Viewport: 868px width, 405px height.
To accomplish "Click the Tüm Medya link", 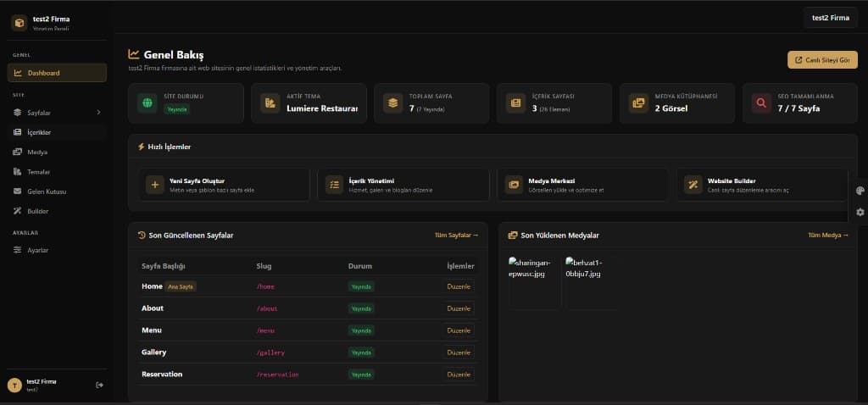I will pos(828,236).
